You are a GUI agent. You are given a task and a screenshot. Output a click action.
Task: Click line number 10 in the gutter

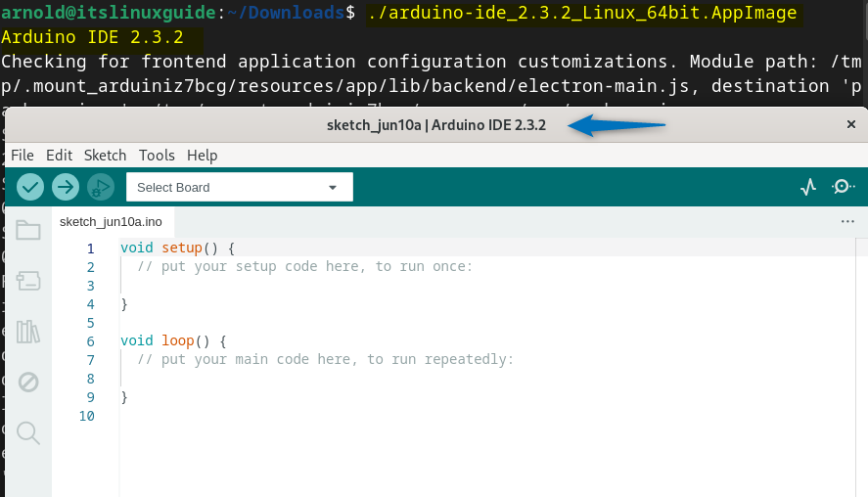coord(87,416)
